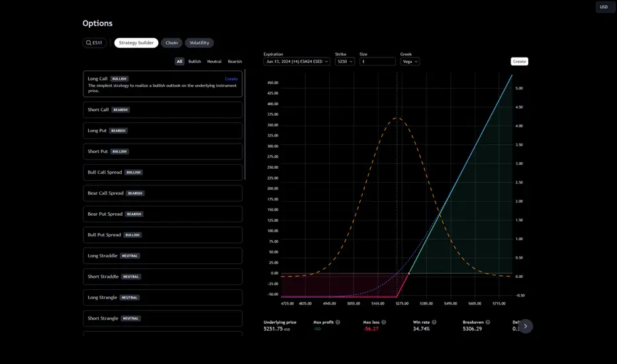Open the Volatility tab
This screenshot has width=617, height=364.
[199, 43]
